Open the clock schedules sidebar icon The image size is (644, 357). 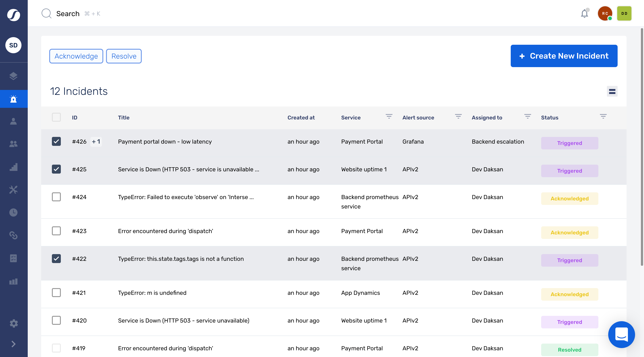(x=13, y=212)
